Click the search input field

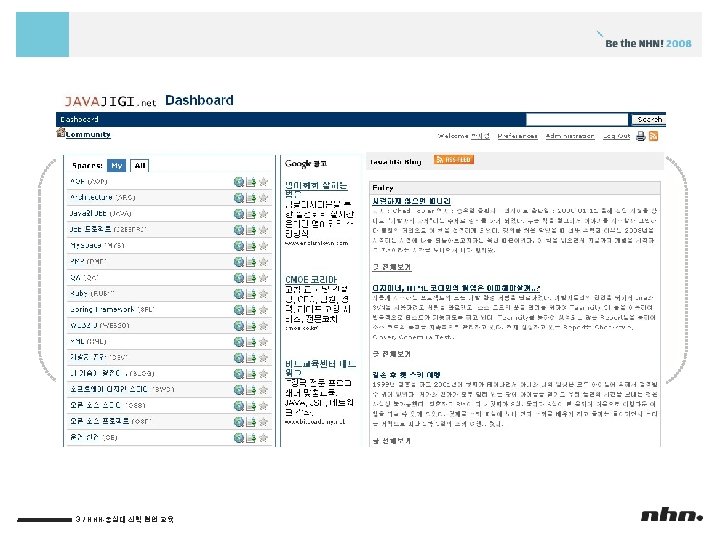click(577, 119)
